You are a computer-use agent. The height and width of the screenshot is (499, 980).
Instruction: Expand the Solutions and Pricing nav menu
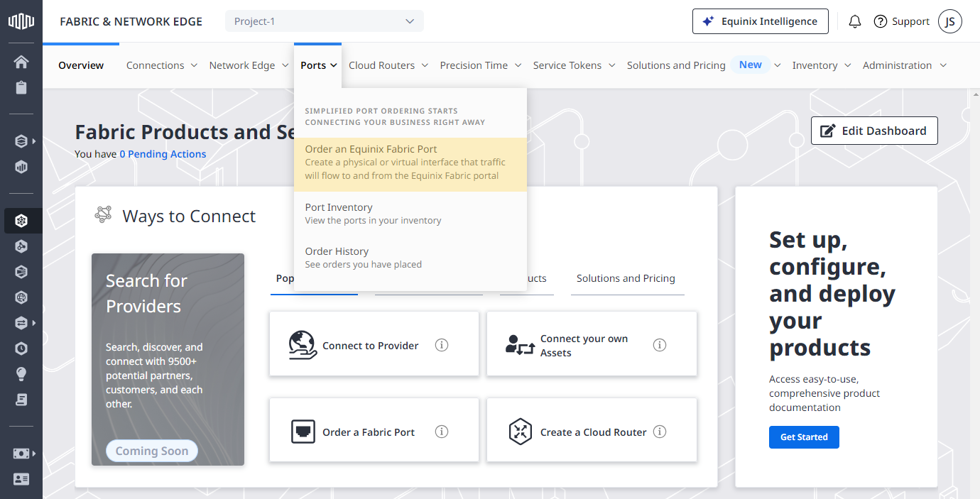[704, 65]
